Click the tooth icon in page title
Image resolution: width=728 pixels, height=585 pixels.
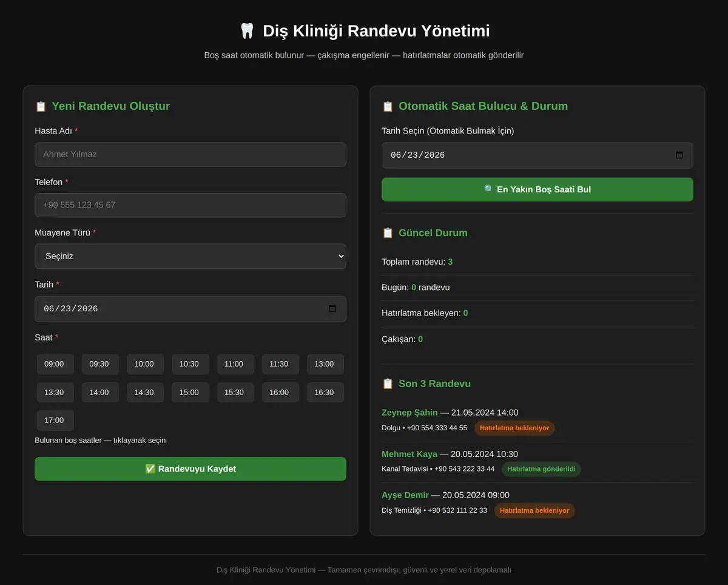pos(247,31)
